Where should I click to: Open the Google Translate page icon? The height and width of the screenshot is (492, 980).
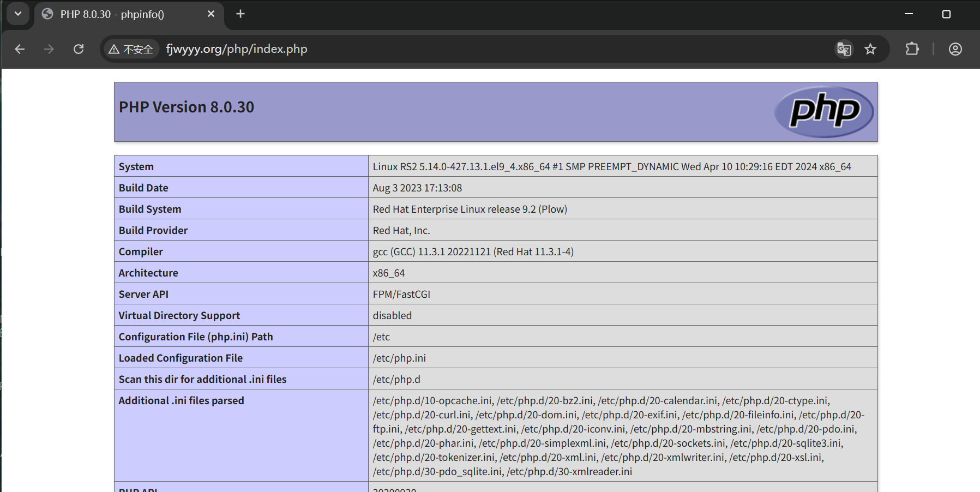pos(844,49)
